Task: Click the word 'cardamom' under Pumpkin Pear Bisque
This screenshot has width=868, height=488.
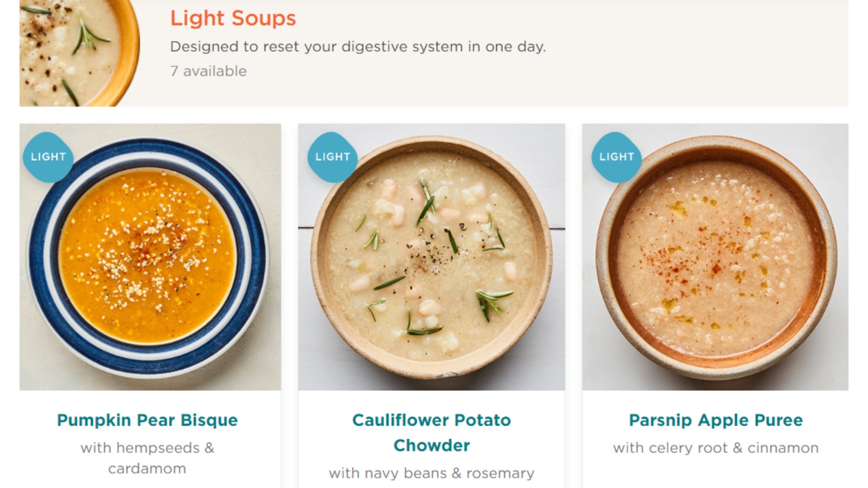Action: tap(147, 468)
